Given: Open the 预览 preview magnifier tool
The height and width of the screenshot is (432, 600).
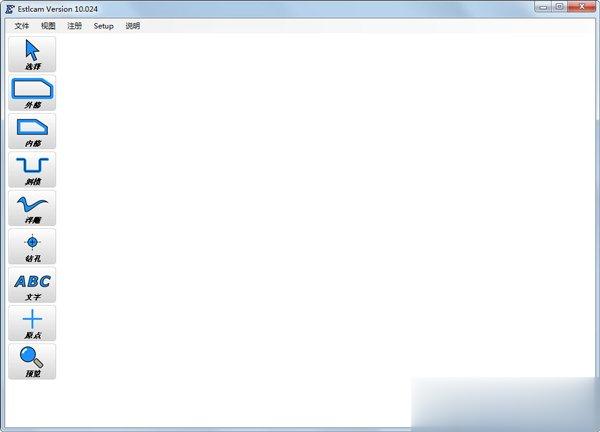Looking at the screenshot, I should pos(32,362).
